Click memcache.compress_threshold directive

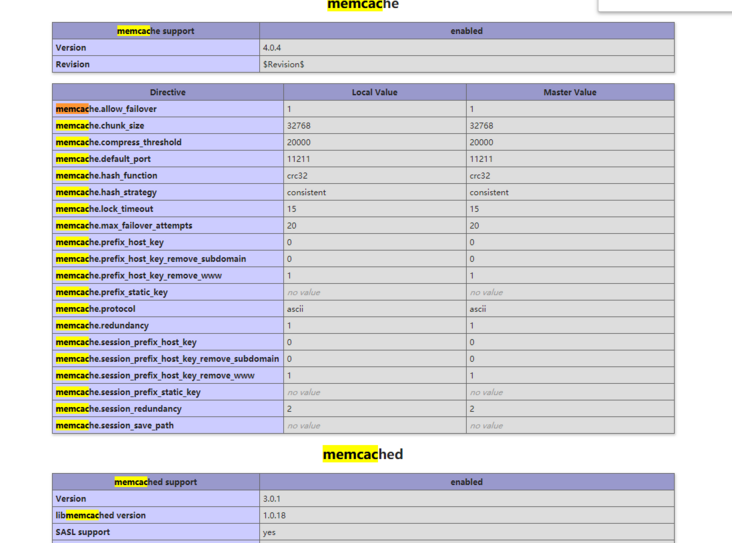119,142
